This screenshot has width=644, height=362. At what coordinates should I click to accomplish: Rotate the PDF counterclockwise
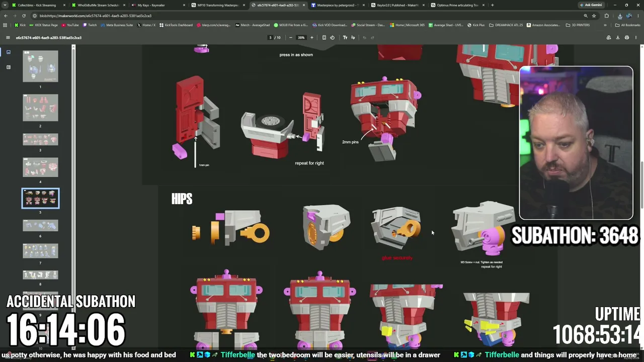(x=332, y=38)
